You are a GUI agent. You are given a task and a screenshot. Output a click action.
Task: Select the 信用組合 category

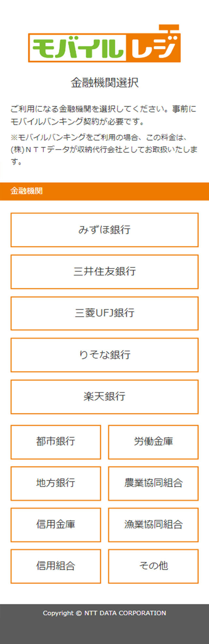coord(56,566)
